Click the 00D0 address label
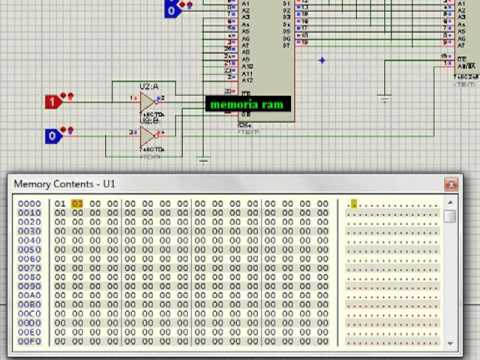480x360 pixels. click(x=29, y=323)
